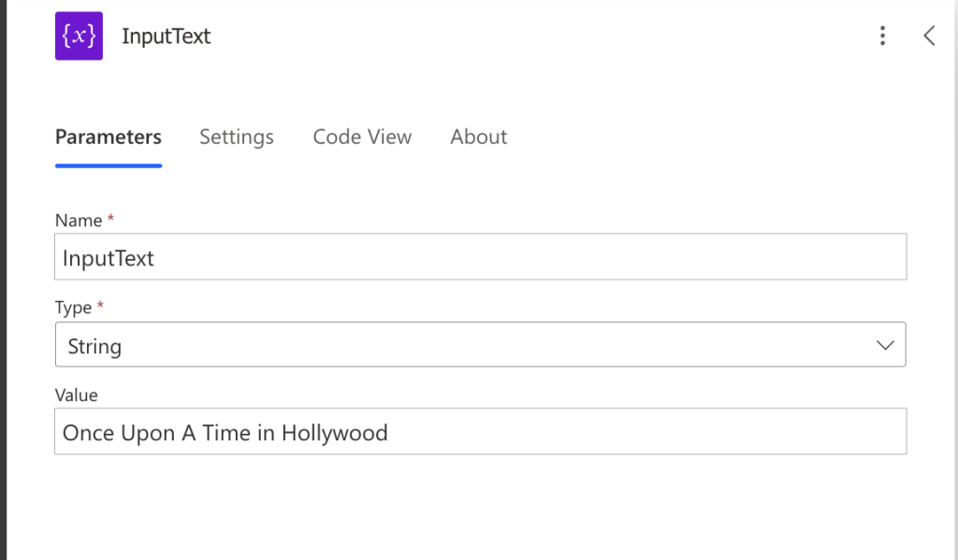Open the Settings tab
The width and height of the screenshot is (958, 560).
[x=237, y=136]
